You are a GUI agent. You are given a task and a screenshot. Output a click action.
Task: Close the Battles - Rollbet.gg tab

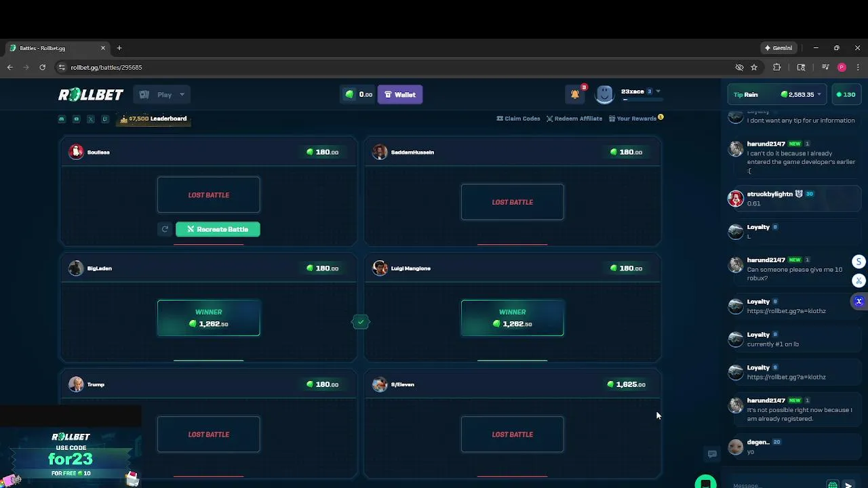(103, 48)
